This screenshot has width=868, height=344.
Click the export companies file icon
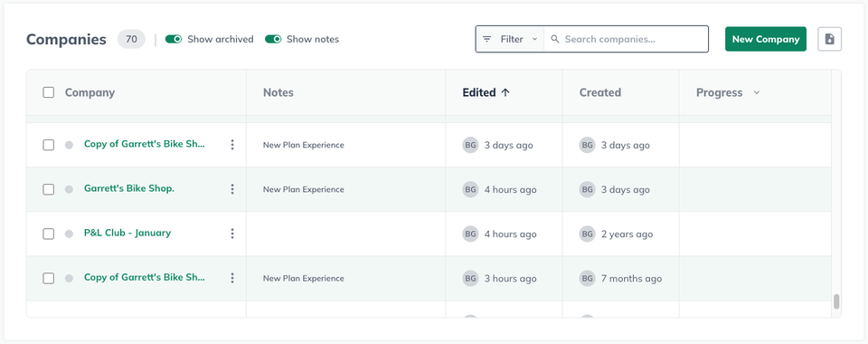(829, 39)
